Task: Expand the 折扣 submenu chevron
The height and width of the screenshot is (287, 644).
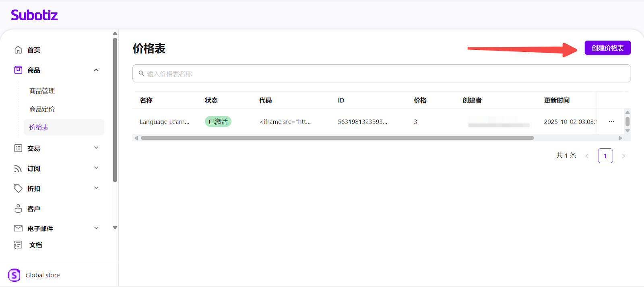Action: (96, 188)
